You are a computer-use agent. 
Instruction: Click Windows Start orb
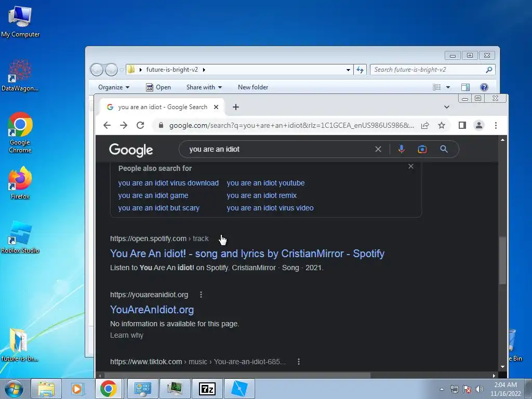coord(14,389)
